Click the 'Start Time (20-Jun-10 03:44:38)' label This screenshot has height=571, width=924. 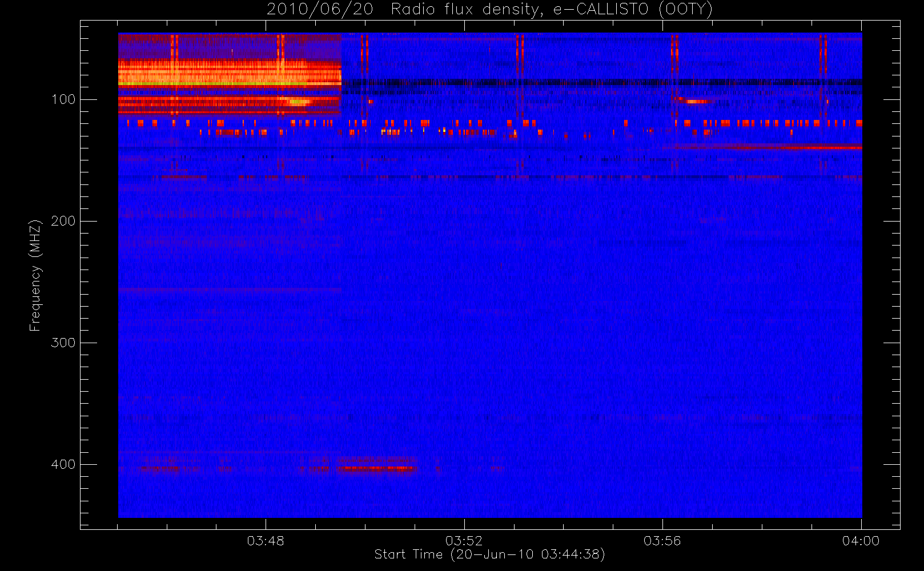click(489, 554)
